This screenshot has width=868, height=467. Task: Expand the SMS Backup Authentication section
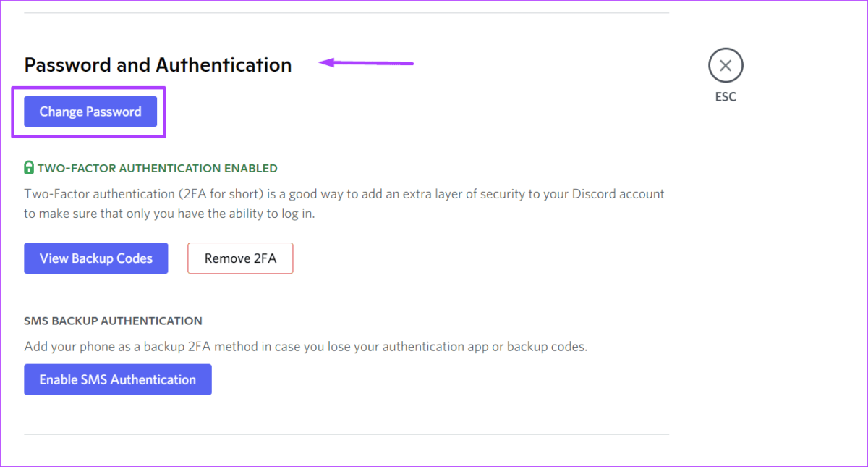point(113,321)
